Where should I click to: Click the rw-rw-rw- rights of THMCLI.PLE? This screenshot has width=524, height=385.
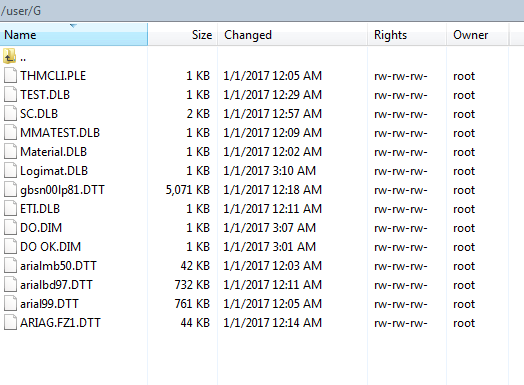401,77
